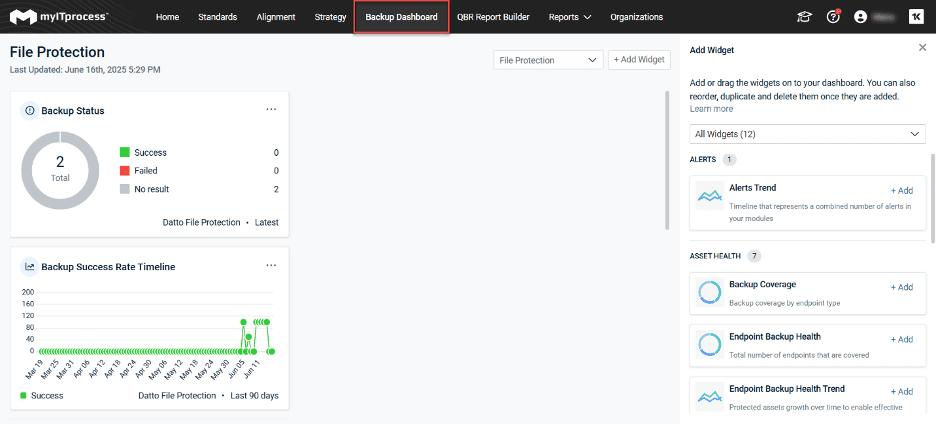Open the QBR Report Builder tab

click(x=493, y=17)
